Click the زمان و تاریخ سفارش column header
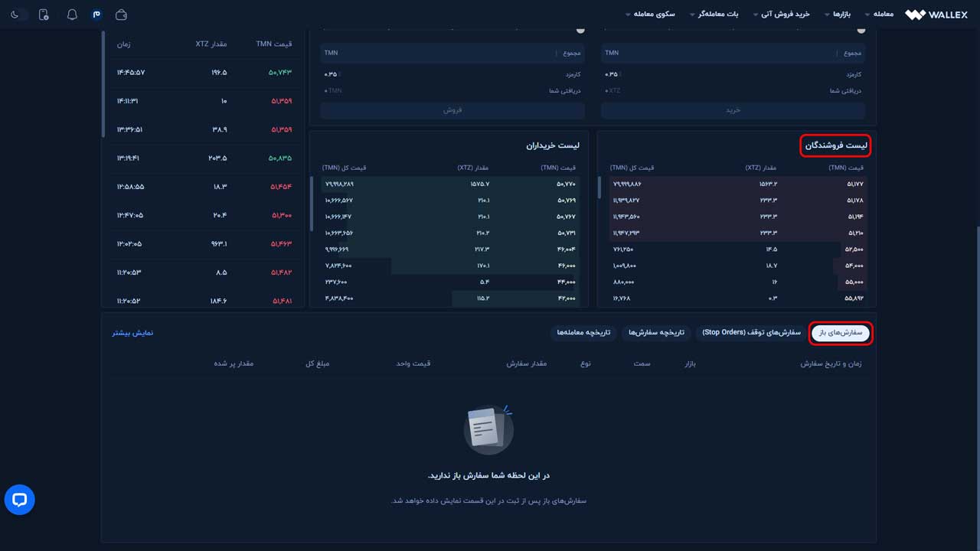The height and width of the screenshot is (551, 980). [x=831, y=364]
